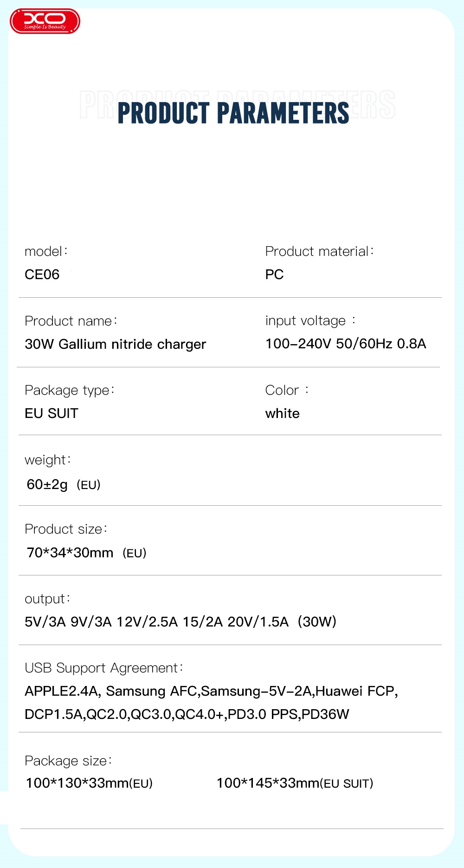Click the output specification line ending in 30W

point(180,621)
